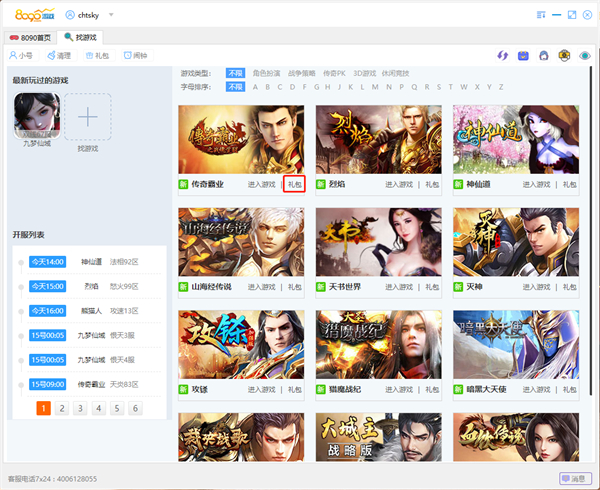Click 礼包 for 天书世界
Viewport: 600px width, 490px height.
pos(432,287)
